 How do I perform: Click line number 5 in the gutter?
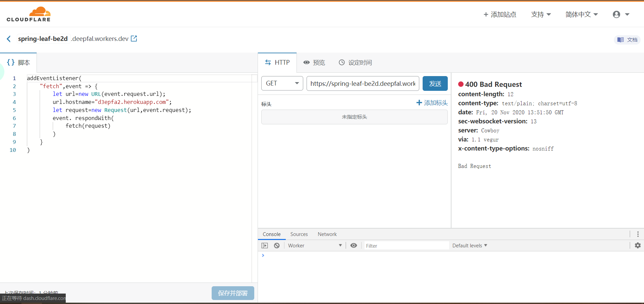14,110
